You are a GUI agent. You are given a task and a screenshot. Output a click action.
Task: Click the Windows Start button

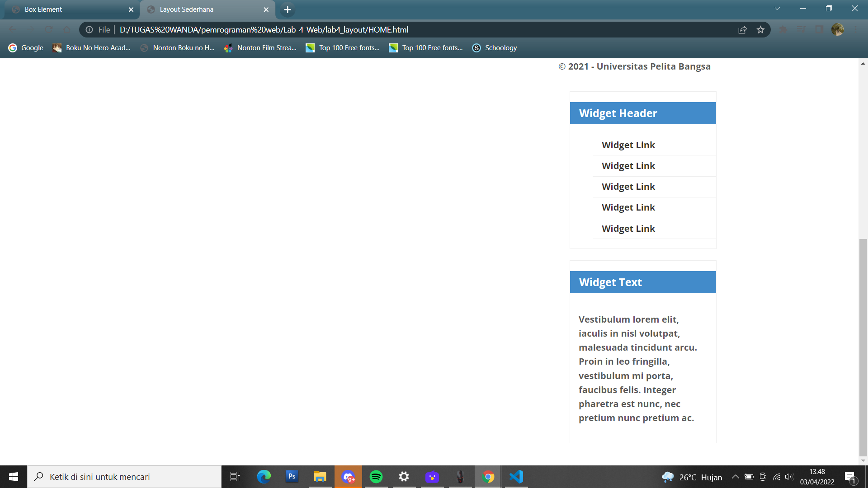click(x=13, y=476)
